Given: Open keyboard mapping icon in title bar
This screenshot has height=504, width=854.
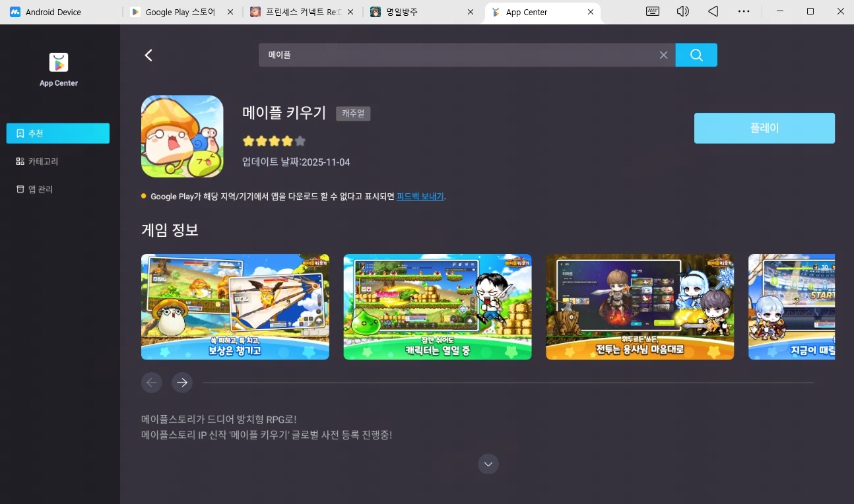Looking at the screenshot, I should point(653,11).
